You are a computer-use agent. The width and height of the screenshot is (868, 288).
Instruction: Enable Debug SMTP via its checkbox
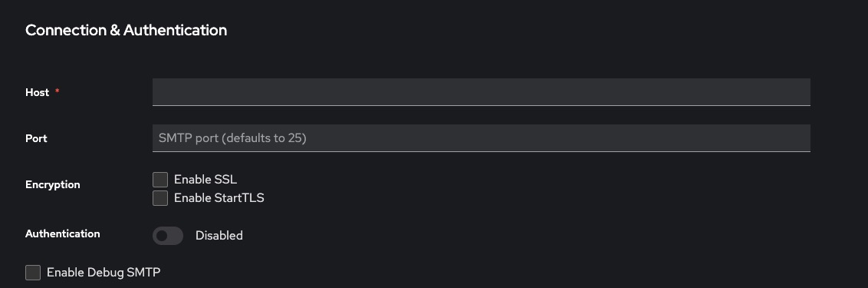(x=33, y=273)
